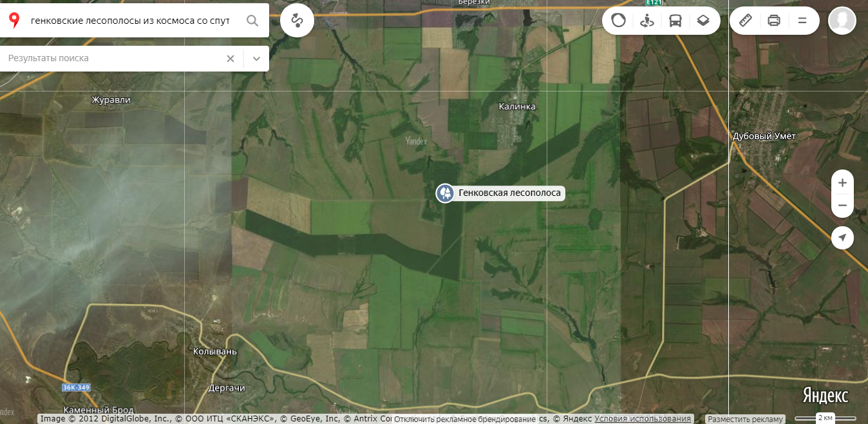Click the my location arrow button

click(842, 238)
